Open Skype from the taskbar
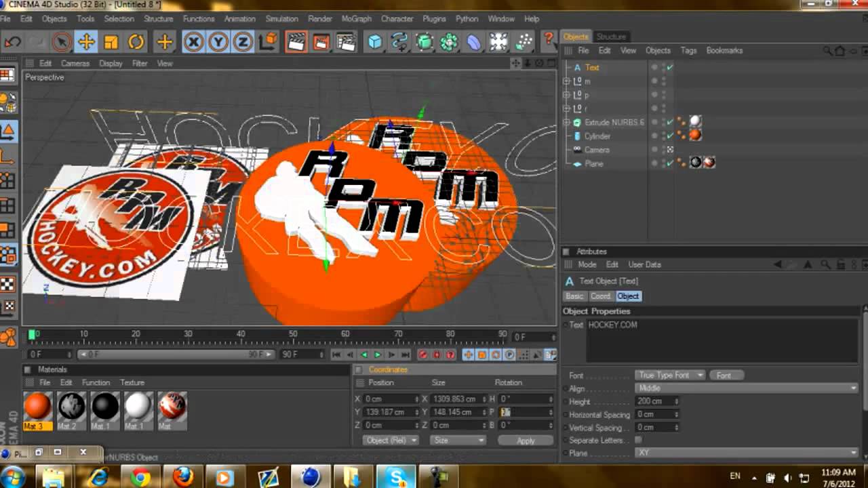This screenshot has width=868, height=488. [x=396, y=477]
